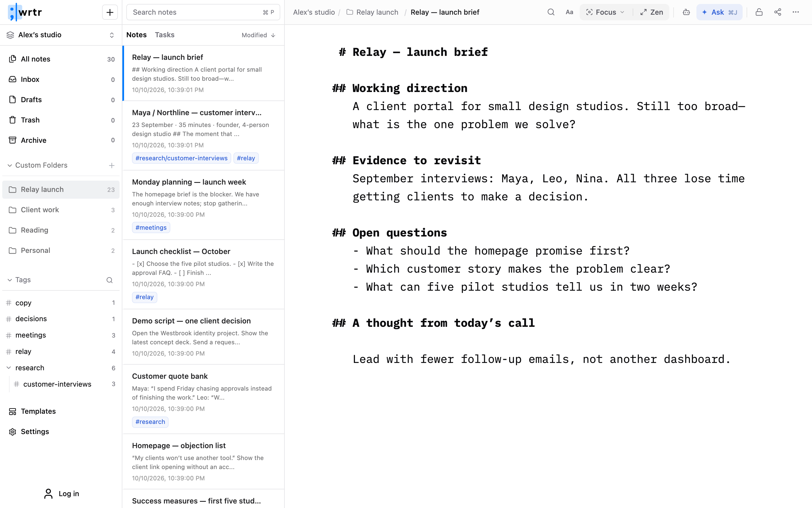Search tags with the magnifier icon
The height and width of the screenshot is (508, 812).
click(x=109, y=280)
